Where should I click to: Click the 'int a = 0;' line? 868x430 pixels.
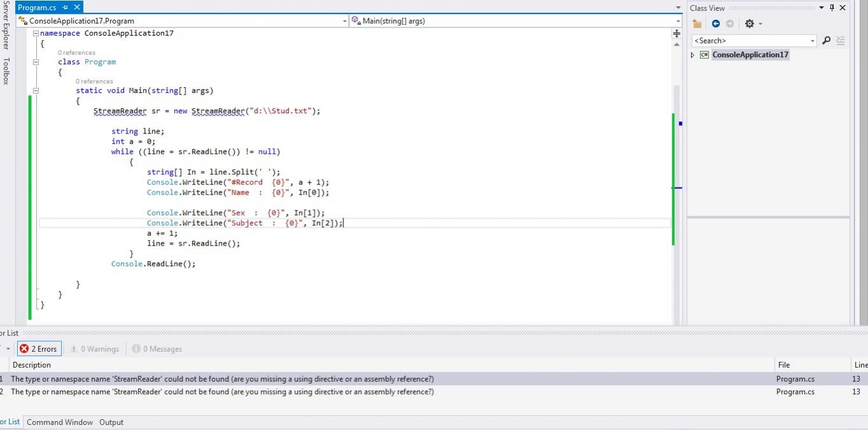pos(133,142)
